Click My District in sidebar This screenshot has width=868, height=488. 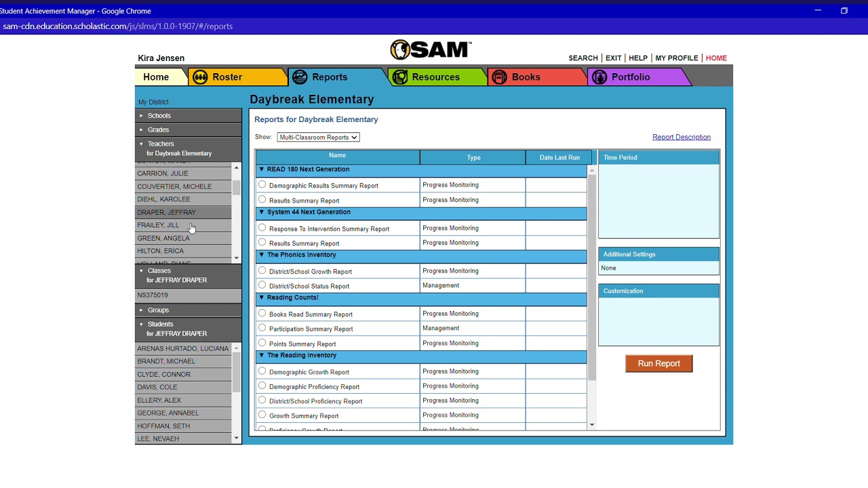click(x=153, y=102)
